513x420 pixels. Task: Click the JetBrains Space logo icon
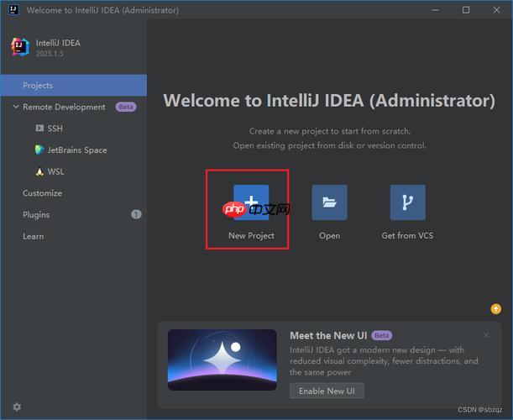coord(39,150)
